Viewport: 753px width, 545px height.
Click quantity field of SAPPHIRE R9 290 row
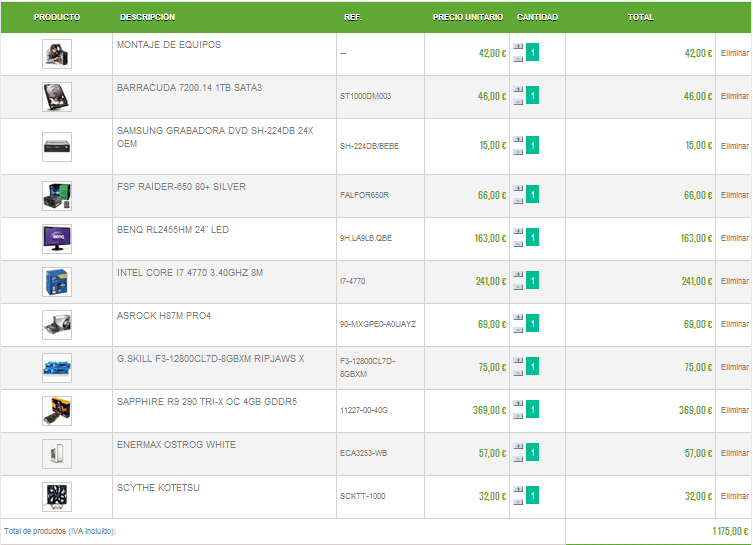point(532,410)
